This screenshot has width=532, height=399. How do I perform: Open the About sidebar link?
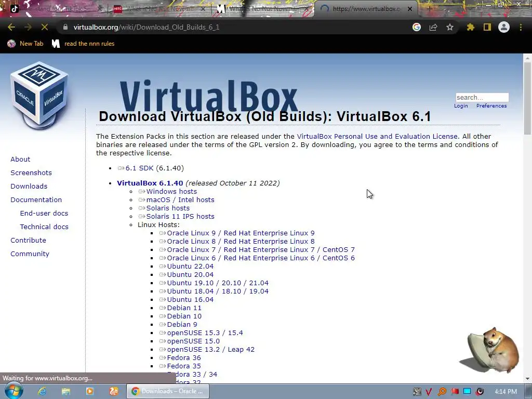click(20, 159)
